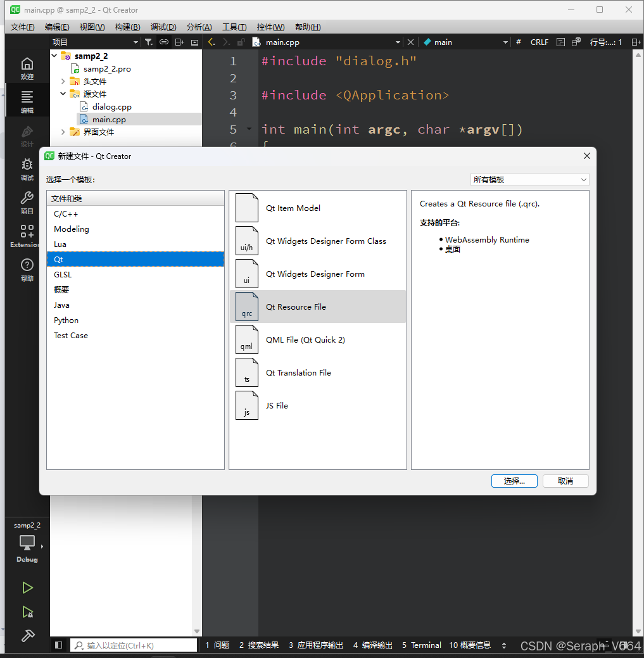
Task: Open the 工具(T) menu
Action: click(x=234, y=27)
